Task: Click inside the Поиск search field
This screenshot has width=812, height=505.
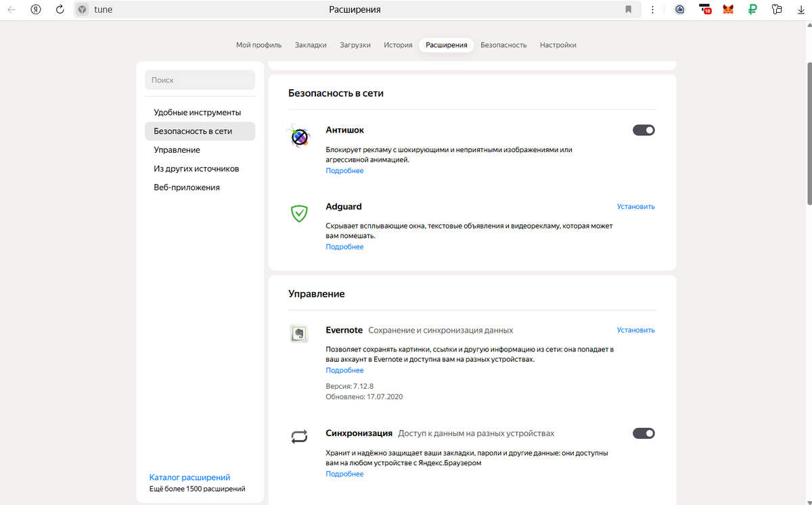Action: tap(200, 80)
